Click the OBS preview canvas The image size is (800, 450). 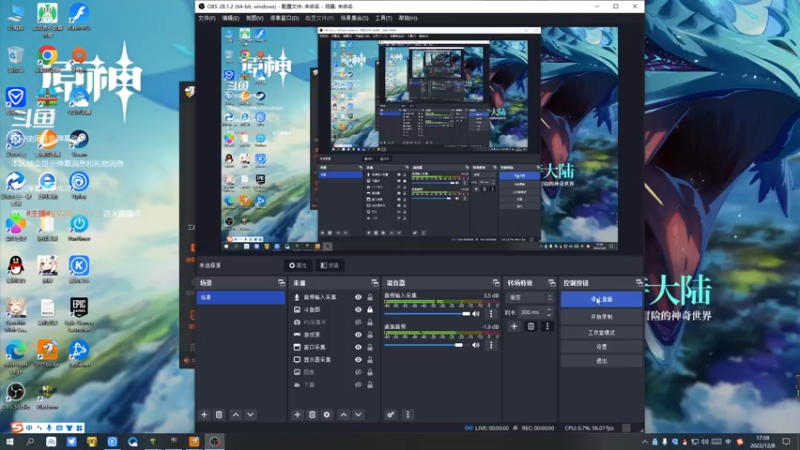coord(419,139)
